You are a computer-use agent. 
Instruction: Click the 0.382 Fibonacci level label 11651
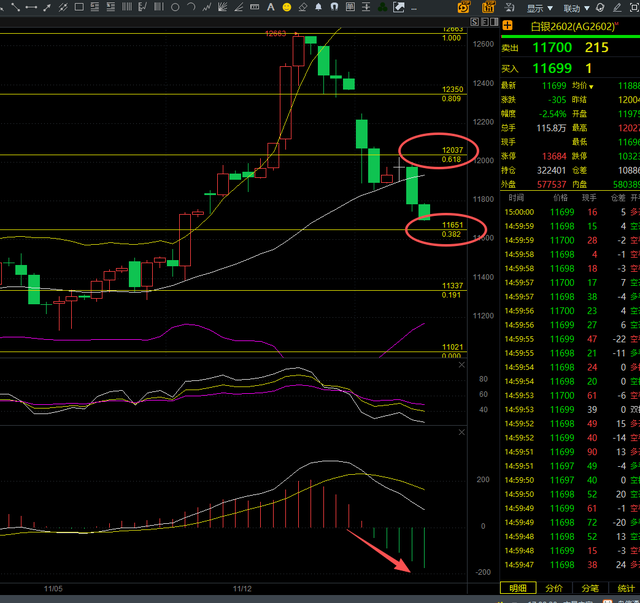pyautogui.click(x=452, y=225)
